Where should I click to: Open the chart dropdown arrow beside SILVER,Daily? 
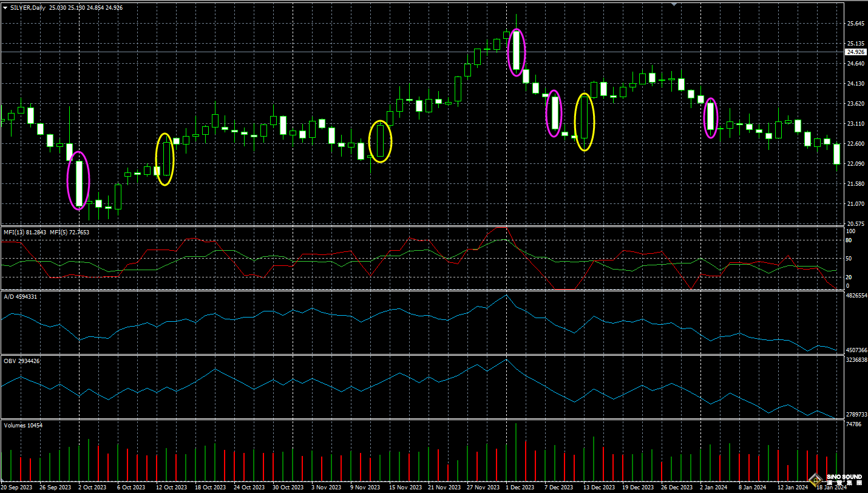(x=5, y=8)
